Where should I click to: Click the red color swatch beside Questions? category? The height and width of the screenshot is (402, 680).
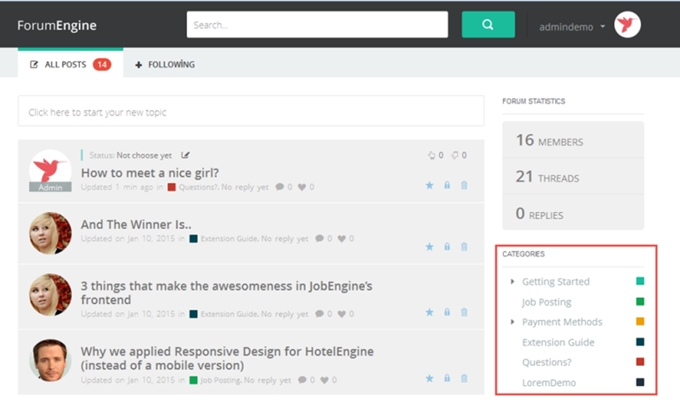[640, 362]
